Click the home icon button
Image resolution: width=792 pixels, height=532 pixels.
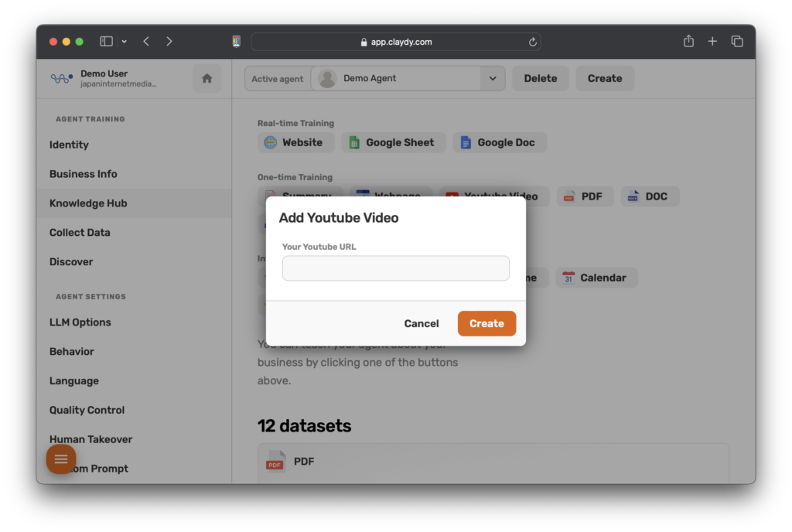pyautogui.click(x=207, y=78)
